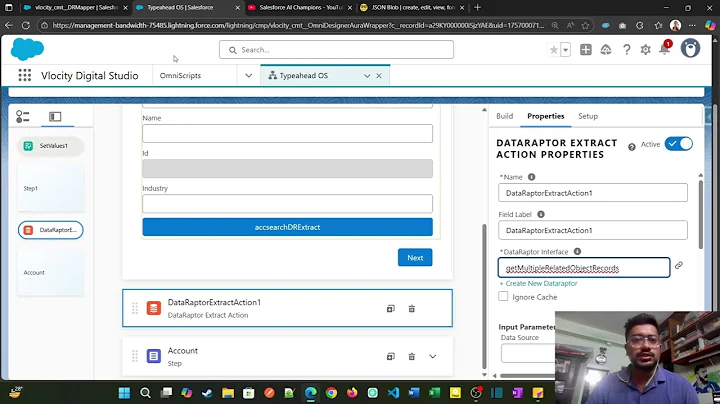Switch to the tree outline view icon

[x=22, y=117]
